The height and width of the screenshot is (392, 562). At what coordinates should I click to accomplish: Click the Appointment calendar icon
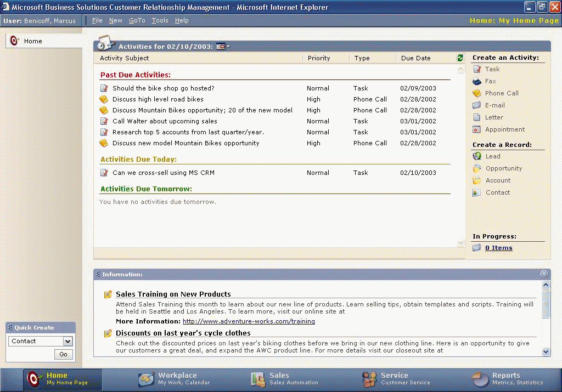(477, 129)
